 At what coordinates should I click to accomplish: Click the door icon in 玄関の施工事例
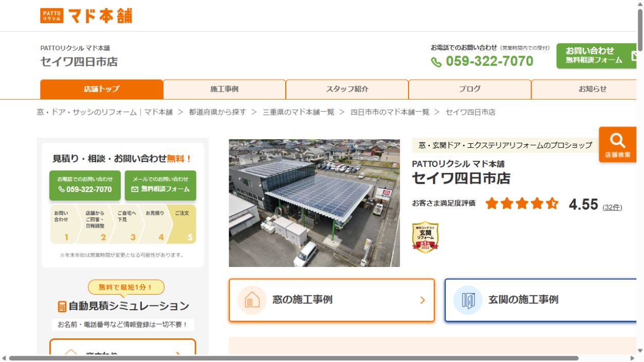coord(468,300)
